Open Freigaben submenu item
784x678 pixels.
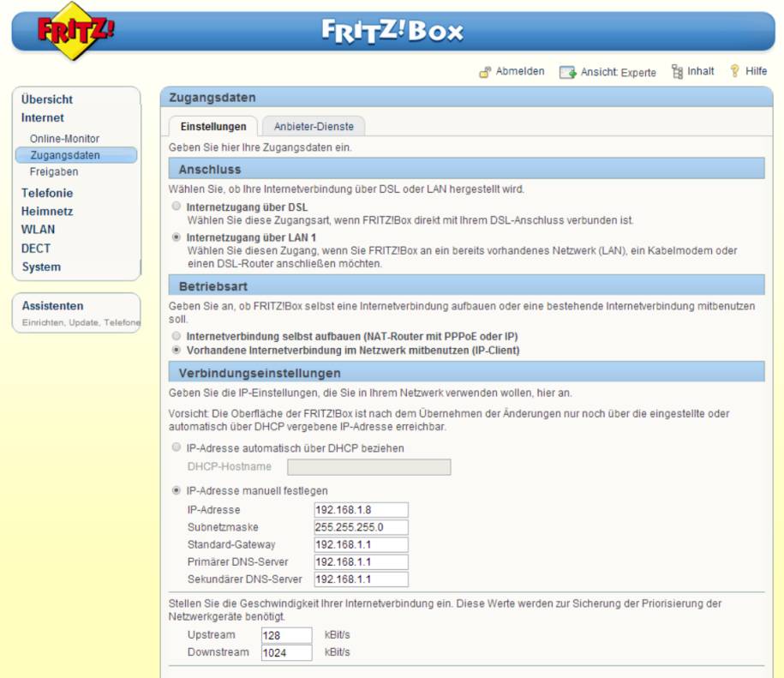tap(54, 172)
